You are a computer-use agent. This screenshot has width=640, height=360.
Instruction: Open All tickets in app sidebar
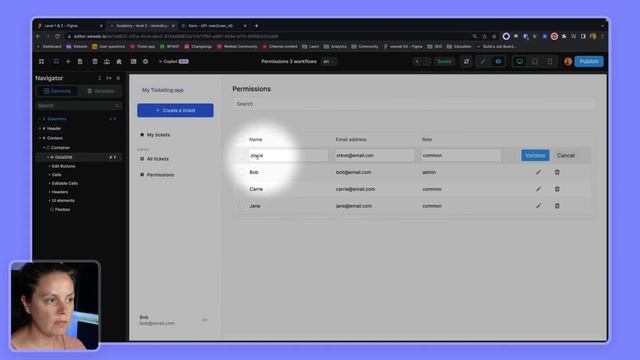click(154, 159)
